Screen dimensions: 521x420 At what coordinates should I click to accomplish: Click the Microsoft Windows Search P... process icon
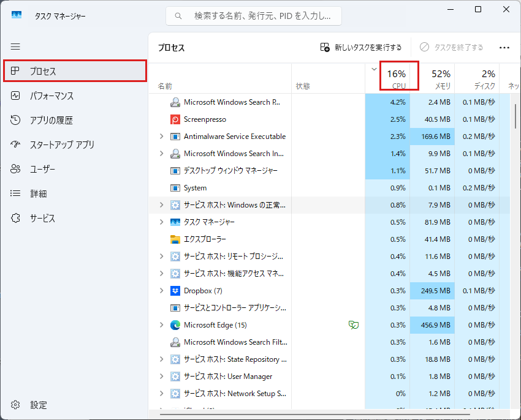tap(175, 102)
